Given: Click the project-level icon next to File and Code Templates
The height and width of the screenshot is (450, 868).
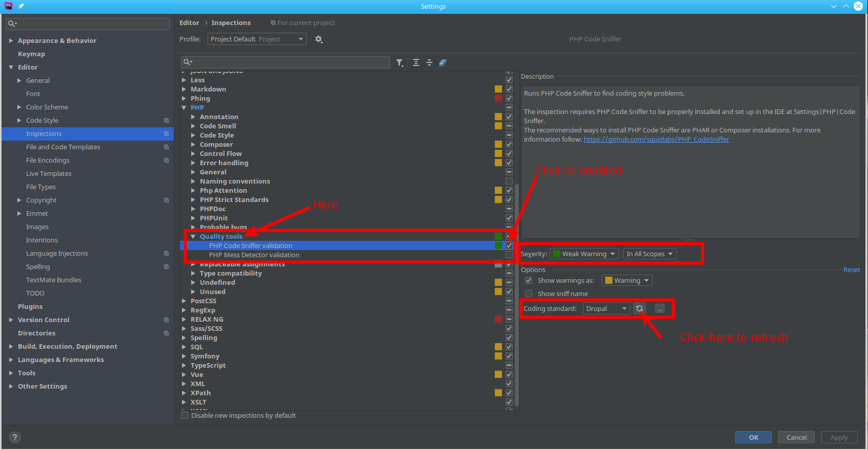Looking at the screenshot, I should click(166, 147).
